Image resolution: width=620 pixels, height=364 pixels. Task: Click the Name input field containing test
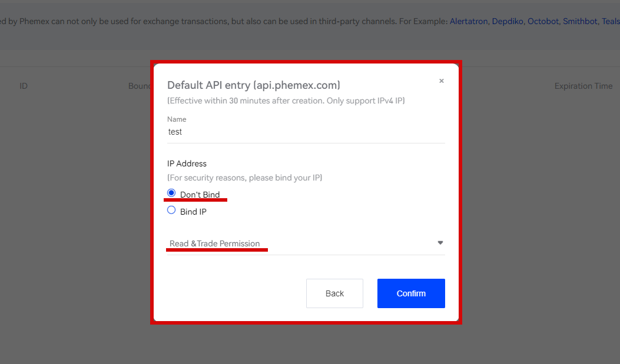tap(306, 132)
